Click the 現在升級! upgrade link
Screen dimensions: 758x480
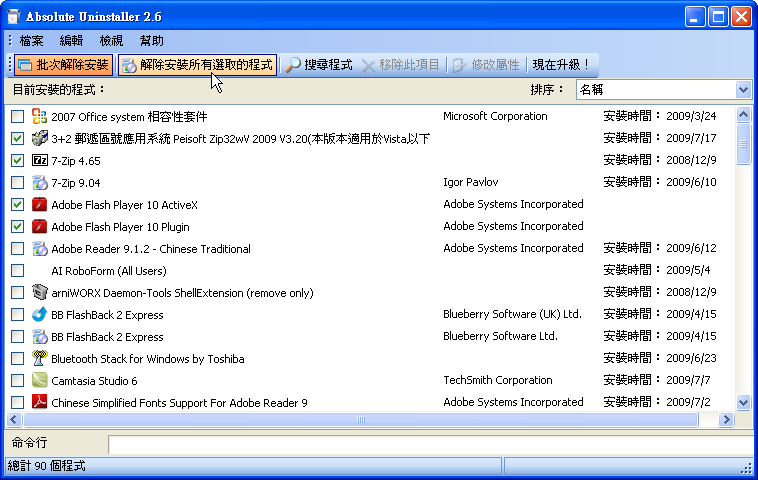click(x=561, y=65)
